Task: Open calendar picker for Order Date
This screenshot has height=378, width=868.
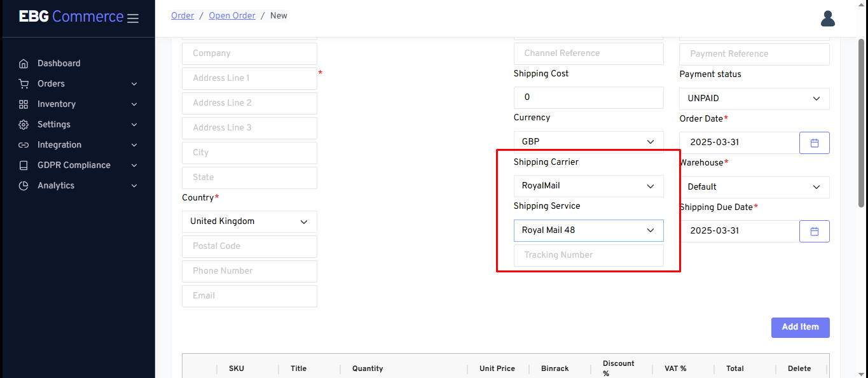Action: 814,143
